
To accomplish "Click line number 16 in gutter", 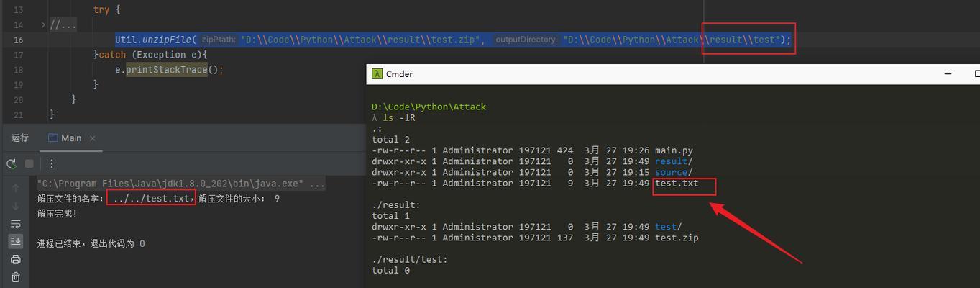I will (x=18, y=40).
